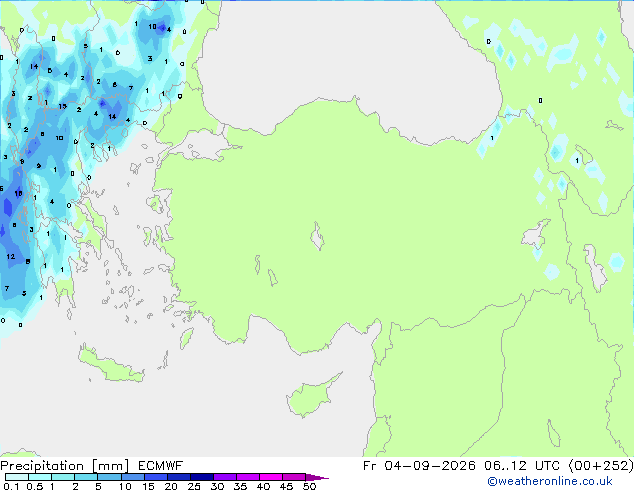Click the '40' legend scale label
The width and height of the screenshot is (634, 490).
click(263, 486)
